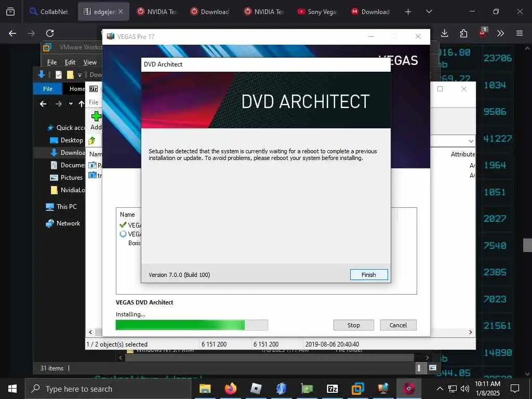Open the Windows Start menu
Viewport: 532px width, 399px height.
click(x=12, y=389)
